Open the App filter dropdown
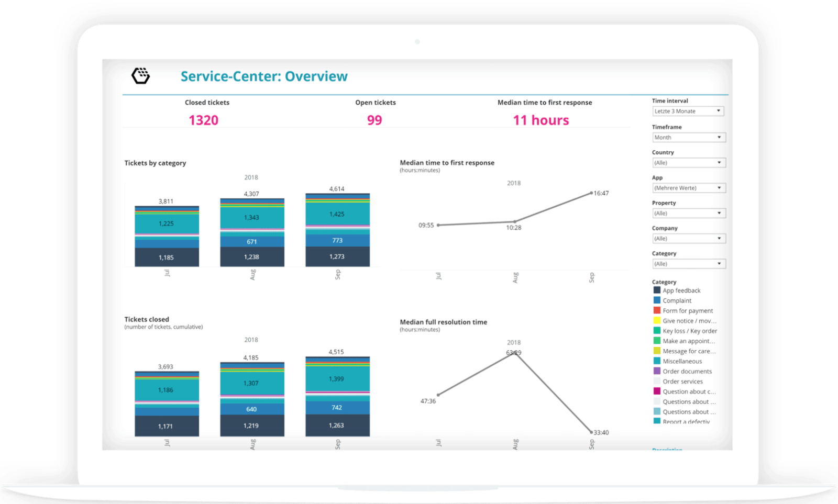Image resolution: width=838 pixels, height=504 pixels. click(689, 188)
